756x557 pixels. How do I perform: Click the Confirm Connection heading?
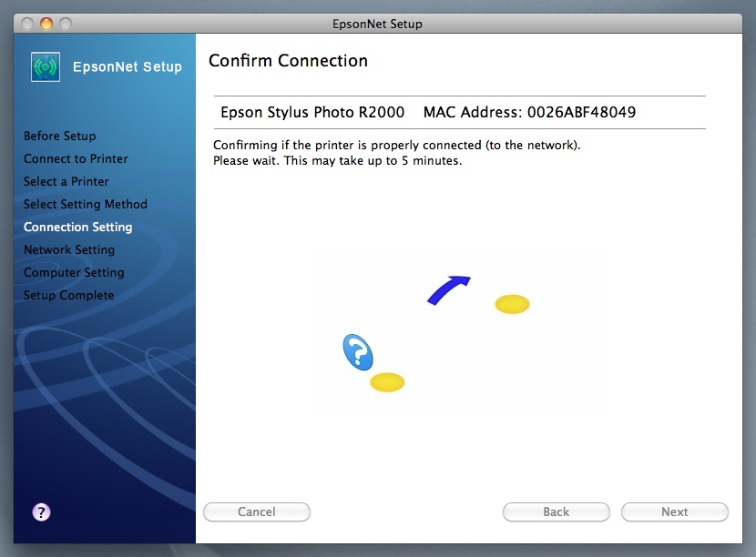coord(288,61)
